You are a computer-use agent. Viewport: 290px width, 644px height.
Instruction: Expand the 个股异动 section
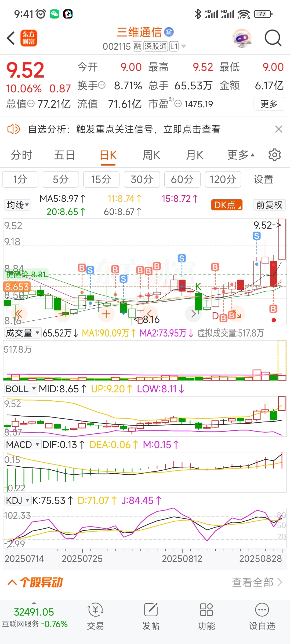[x=35, y=583]
